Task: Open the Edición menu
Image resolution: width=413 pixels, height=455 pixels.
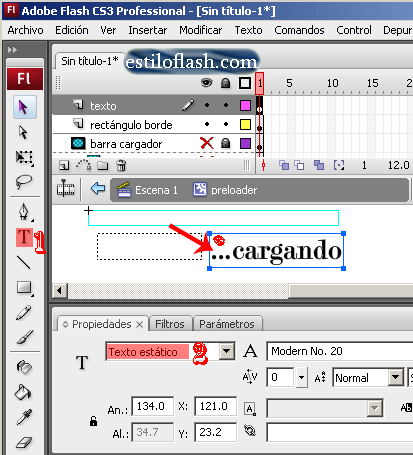Action: (72, 30)
